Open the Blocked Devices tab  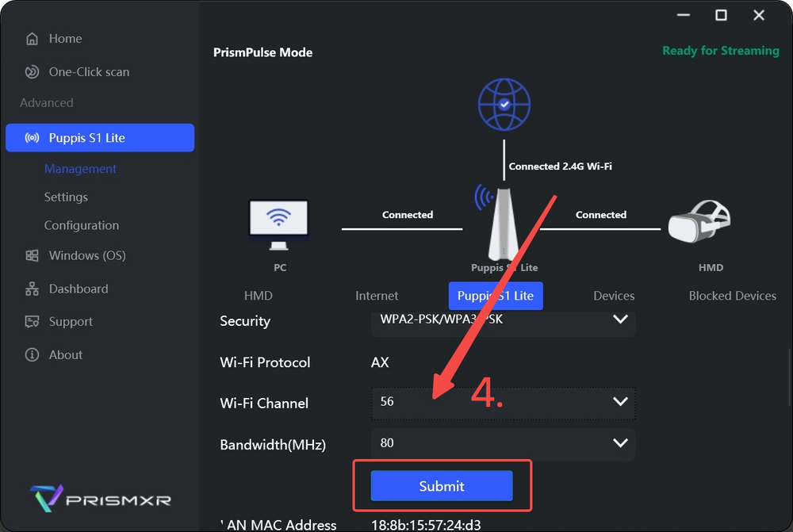click(732, 296)
